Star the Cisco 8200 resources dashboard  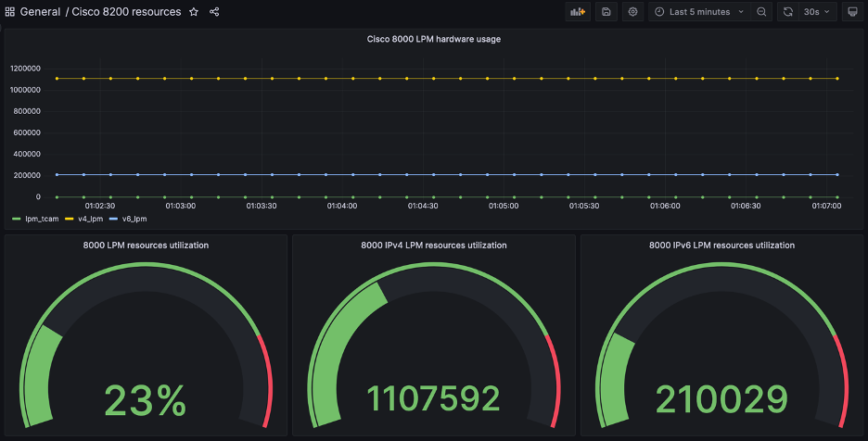(194, 12)
